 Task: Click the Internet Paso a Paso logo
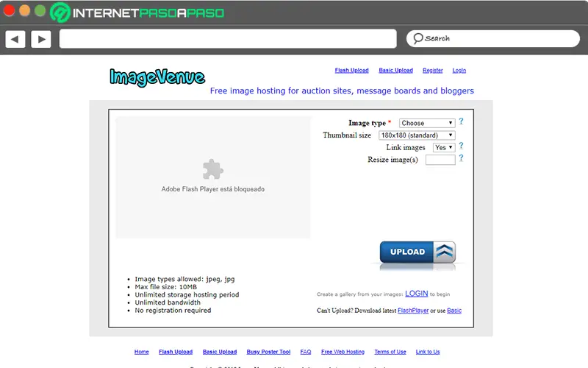click(x=137, y=13)
